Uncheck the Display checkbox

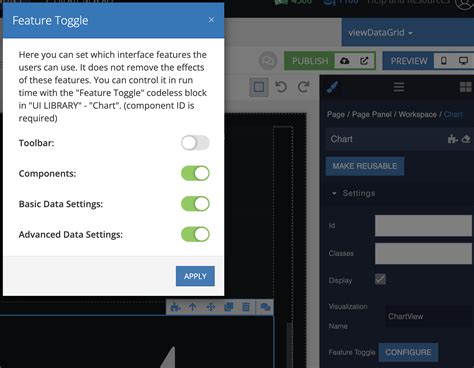pyautogui.click(x=380, y=279)
